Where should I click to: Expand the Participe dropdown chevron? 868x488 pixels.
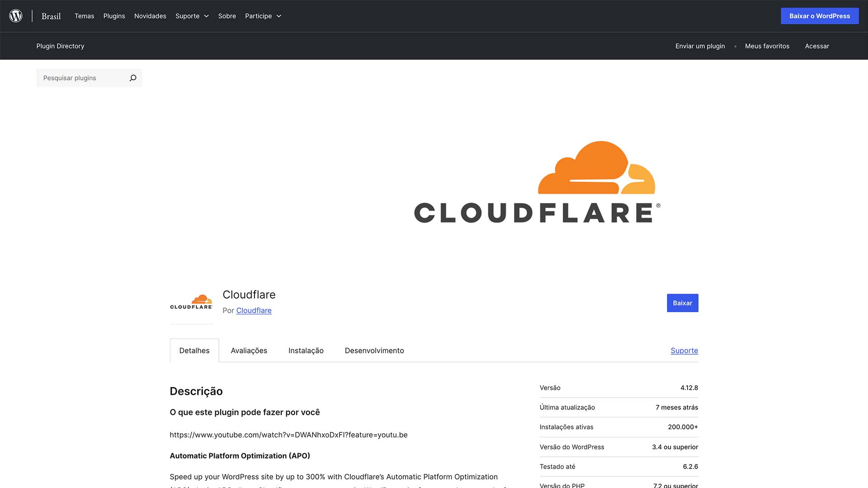(x=279, y=16)
